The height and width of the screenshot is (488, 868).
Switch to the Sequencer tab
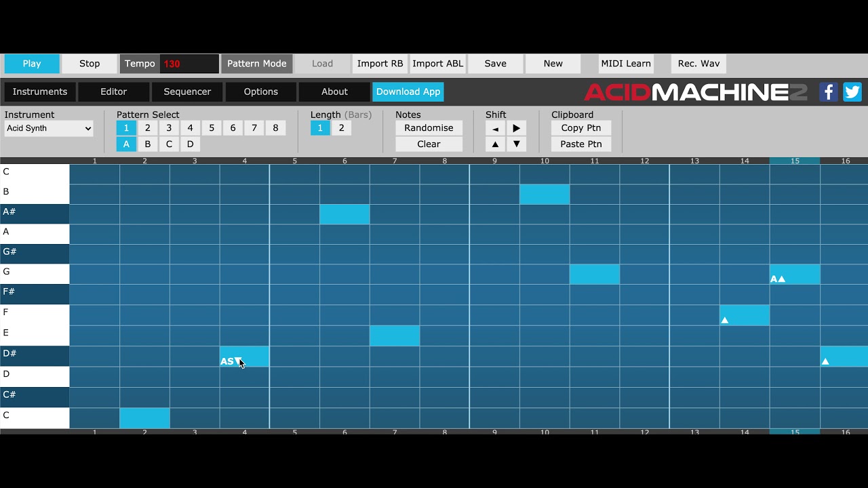click(x=187, y=91)
